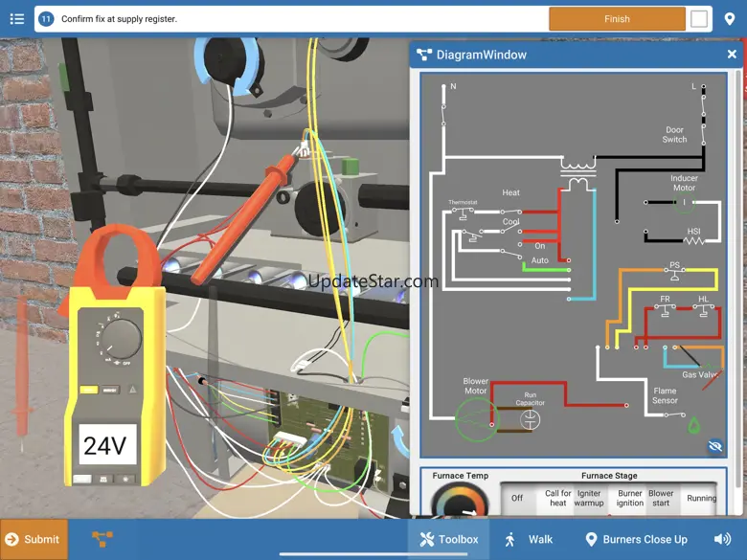Image resolution: width=747 pixels, height=560 pixels.
Task: Toggle diagram visibility eye icon
Action: pos(715,446)
